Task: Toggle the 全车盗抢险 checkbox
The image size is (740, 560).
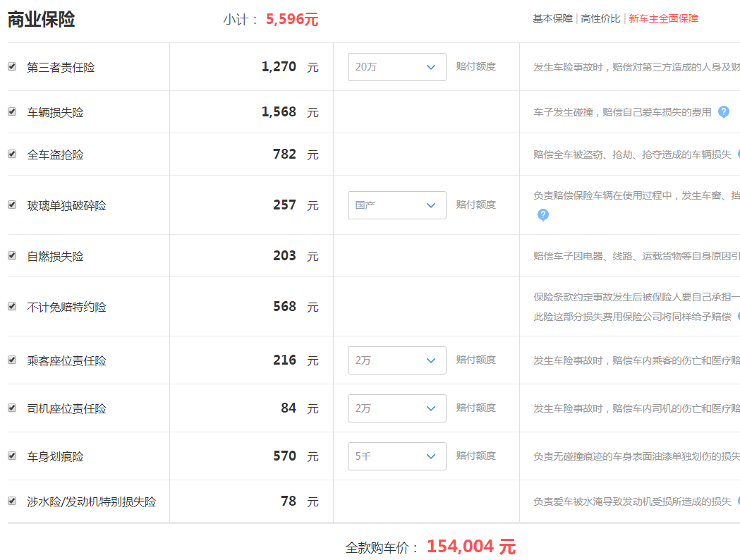Action: (x=12, y=154)
